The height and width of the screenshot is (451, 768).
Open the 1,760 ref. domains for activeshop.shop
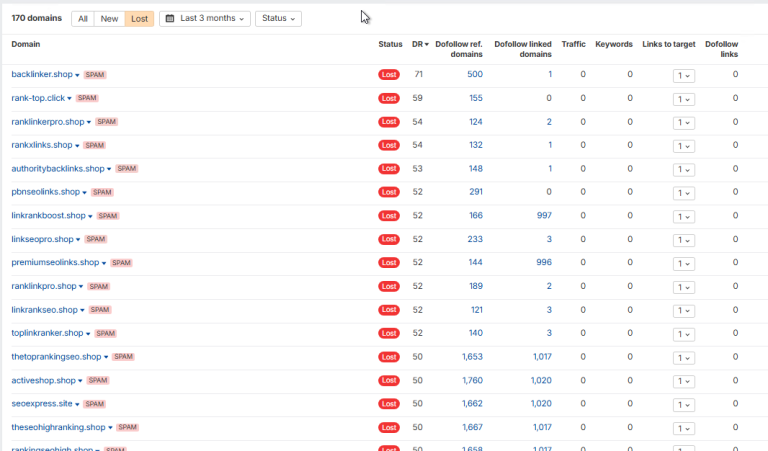472,380
